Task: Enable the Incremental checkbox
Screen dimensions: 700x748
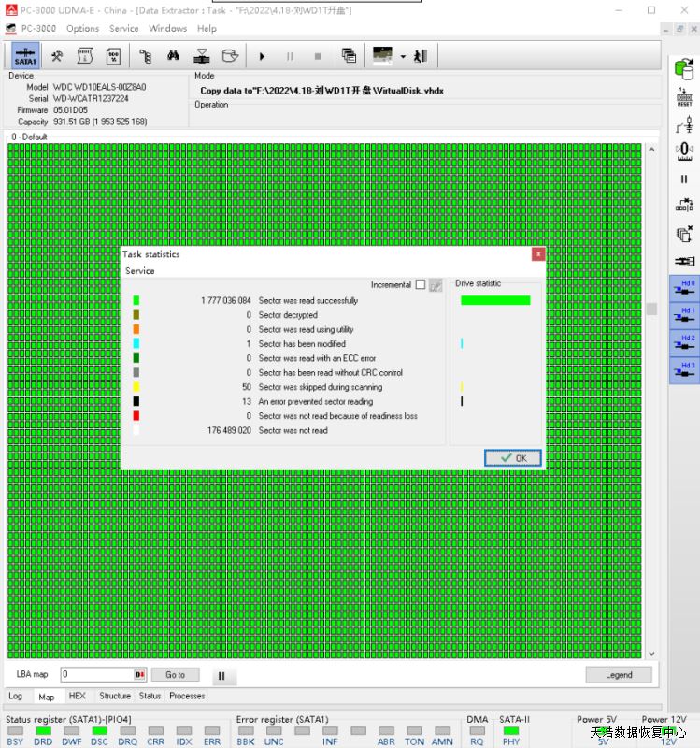Action: pyautogui.click(x=420, y=285)
